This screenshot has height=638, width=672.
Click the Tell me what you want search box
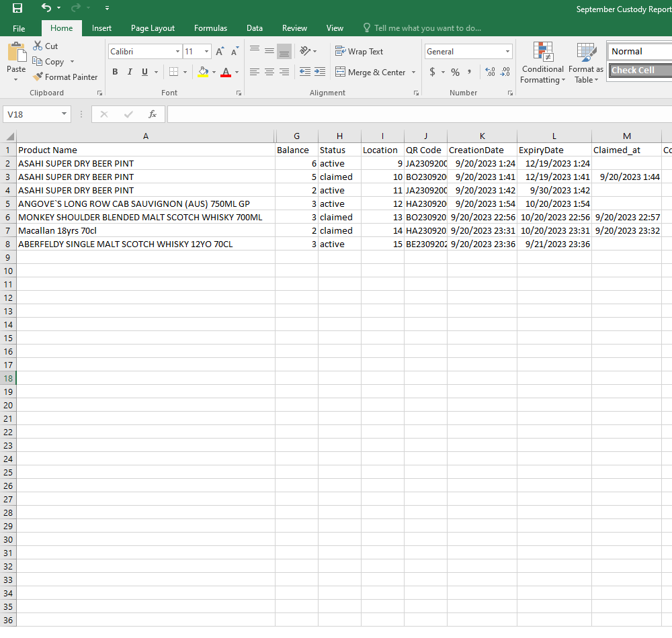(427, 28)
